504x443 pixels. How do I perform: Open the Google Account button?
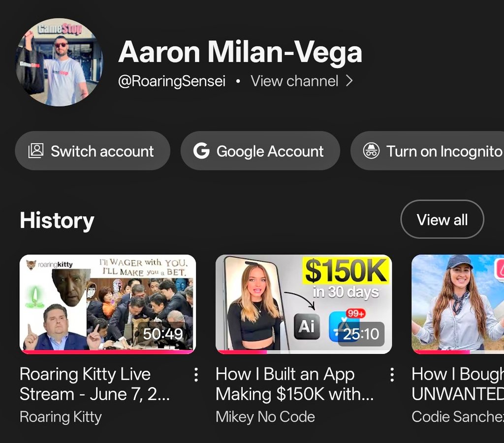click(260, 151)
